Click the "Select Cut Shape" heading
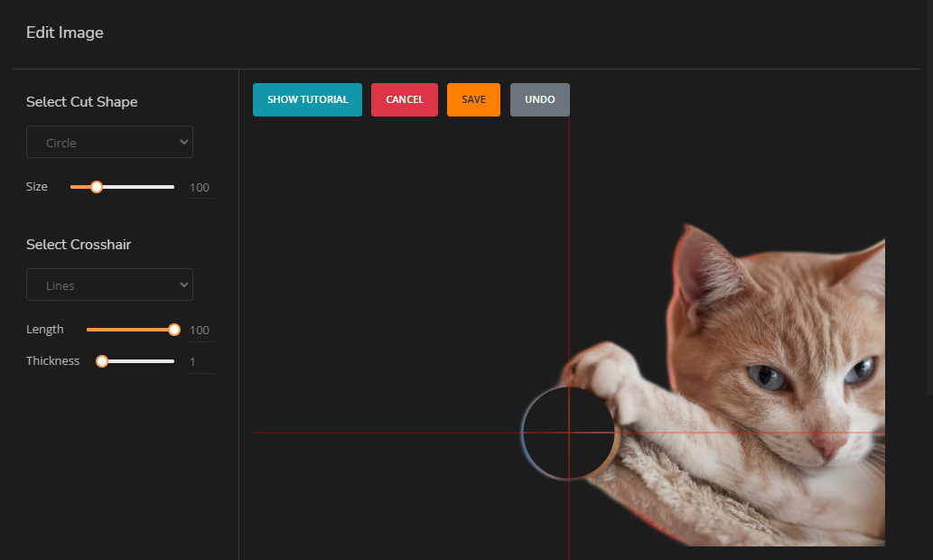Image resolution: width=933 pixels, height=560 pixels. tap(81, 102)
